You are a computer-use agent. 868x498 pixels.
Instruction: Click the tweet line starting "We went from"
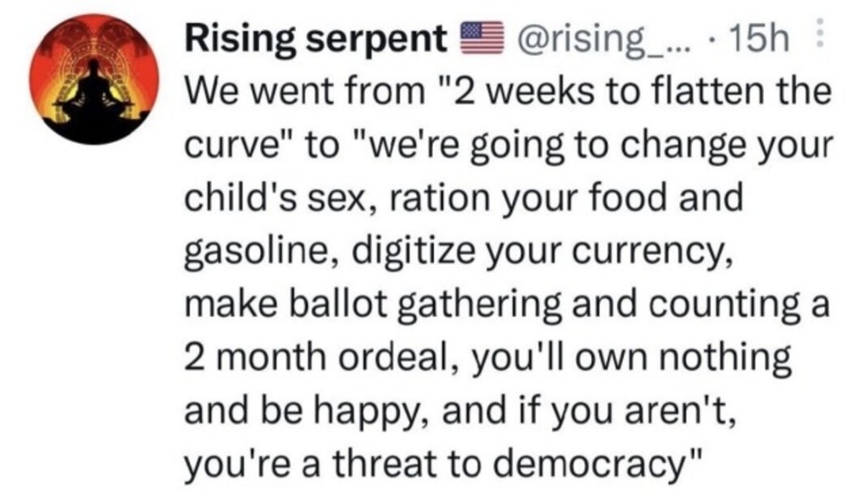[508, 91]
